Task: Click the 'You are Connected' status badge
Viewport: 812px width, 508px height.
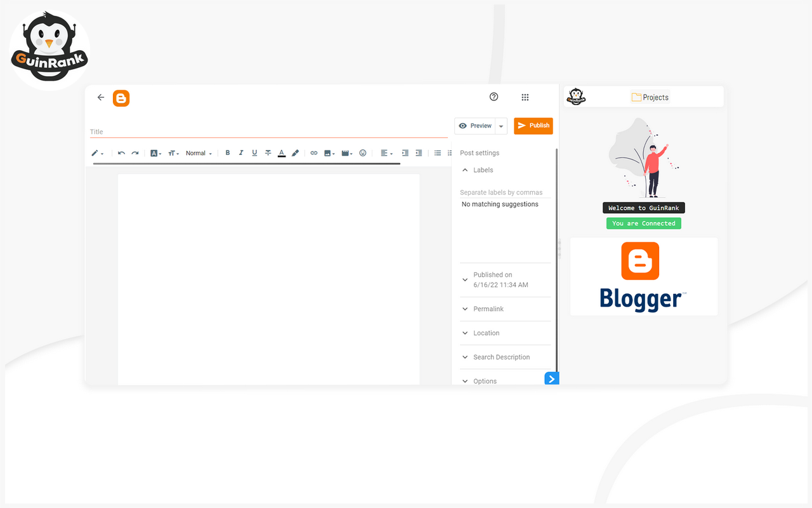Action: click(x=644, y=224)
